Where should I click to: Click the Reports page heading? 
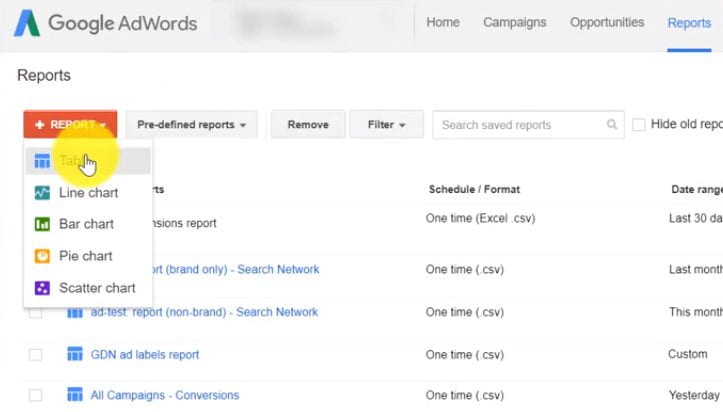(x=44, y=75)
